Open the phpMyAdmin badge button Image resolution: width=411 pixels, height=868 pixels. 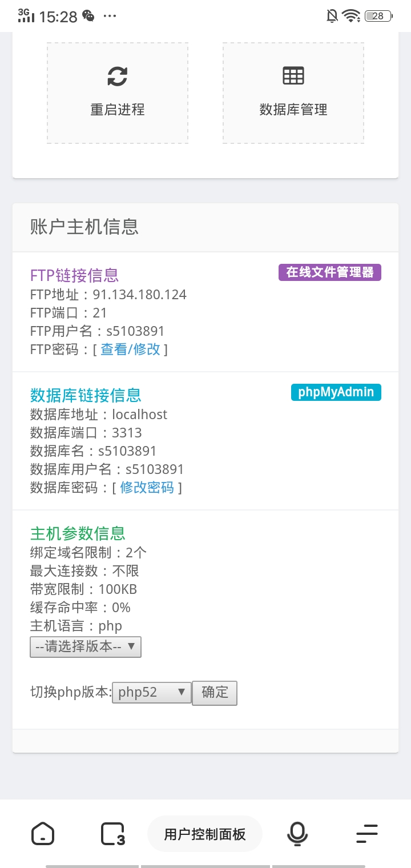click(x=336, y=392)
